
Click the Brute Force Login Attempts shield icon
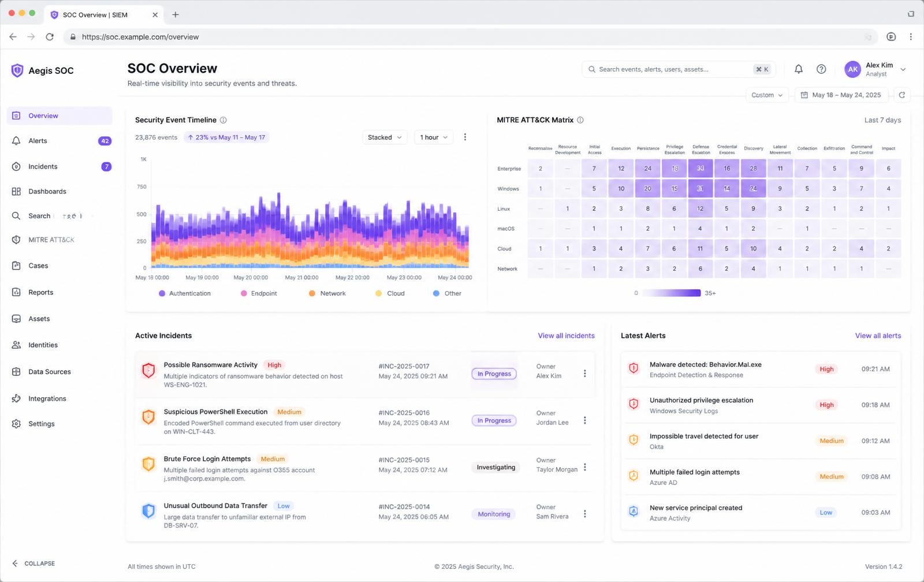click(x=148, y=464)
